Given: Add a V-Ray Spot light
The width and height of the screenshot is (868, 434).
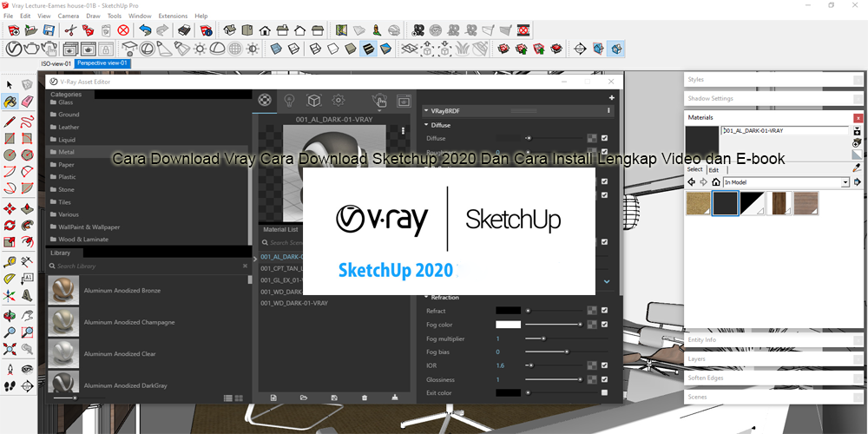Looking at the screenshot, I should 164,49.
